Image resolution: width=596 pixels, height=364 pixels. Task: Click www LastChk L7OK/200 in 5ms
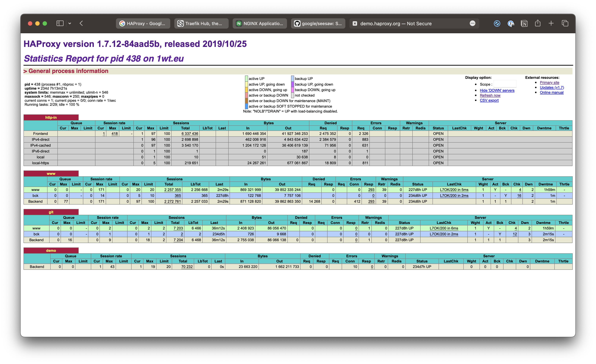tap(454, 190)
